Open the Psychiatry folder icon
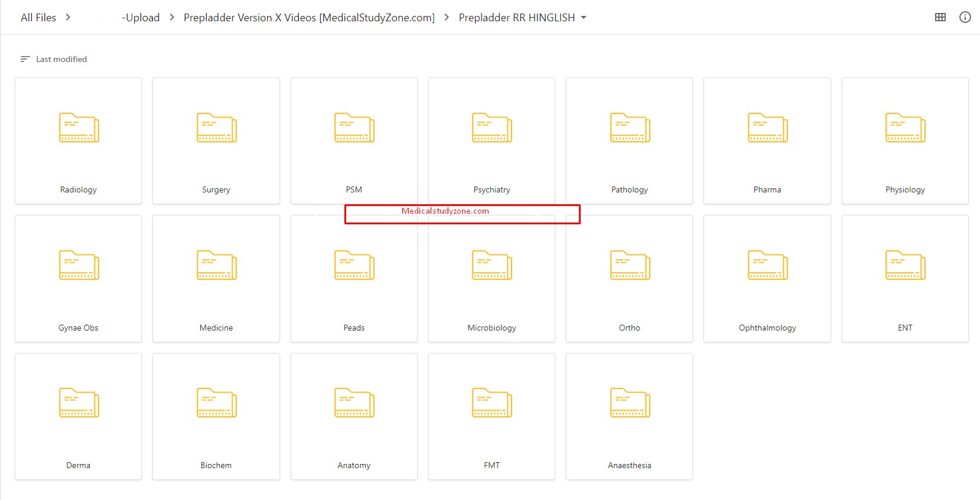 (x=491, y=128)
